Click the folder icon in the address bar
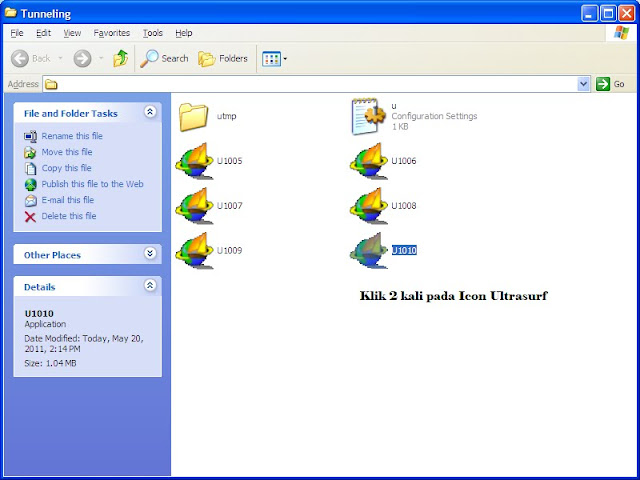This screenshot has width=640, height=480. [x=51, y=84]
